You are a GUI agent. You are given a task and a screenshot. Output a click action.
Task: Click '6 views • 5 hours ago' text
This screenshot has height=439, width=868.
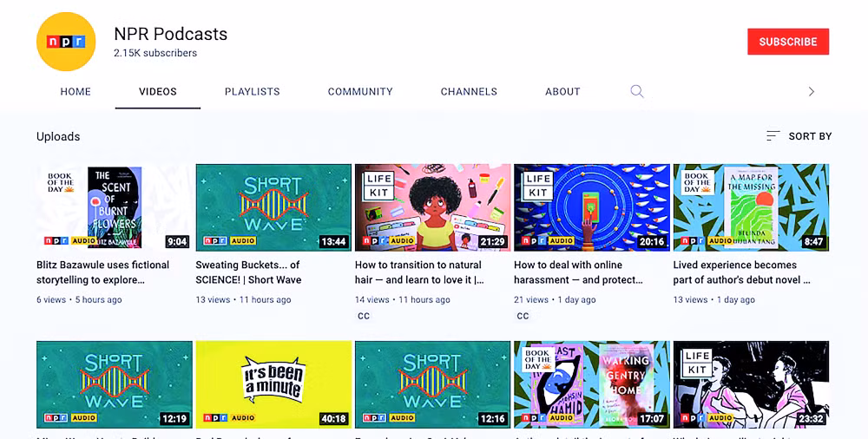(x=79, y=299)
